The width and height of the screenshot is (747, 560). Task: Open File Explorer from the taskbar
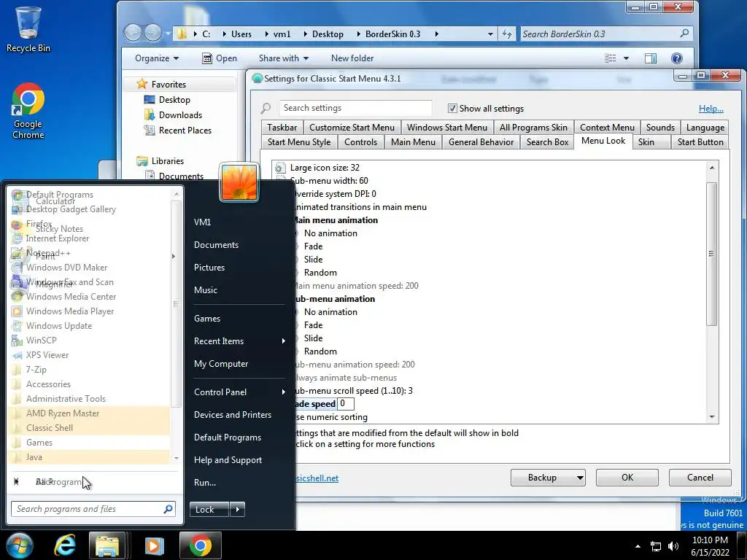coord(107,545)
